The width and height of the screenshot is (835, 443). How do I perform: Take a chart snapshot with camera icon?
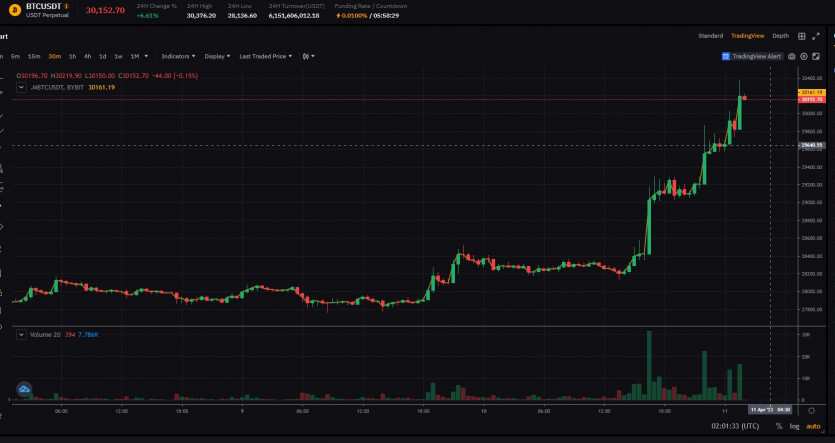click(791, 56)
